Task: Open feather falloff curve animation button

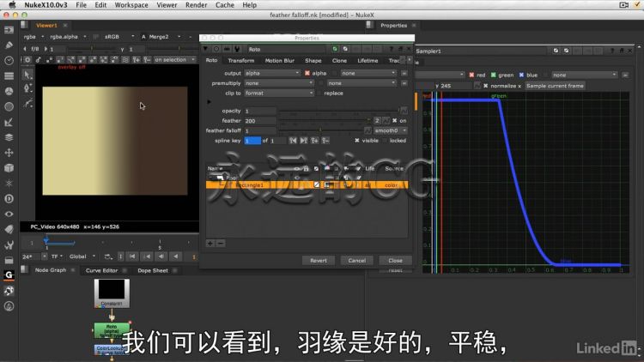Action: point(368,130)
